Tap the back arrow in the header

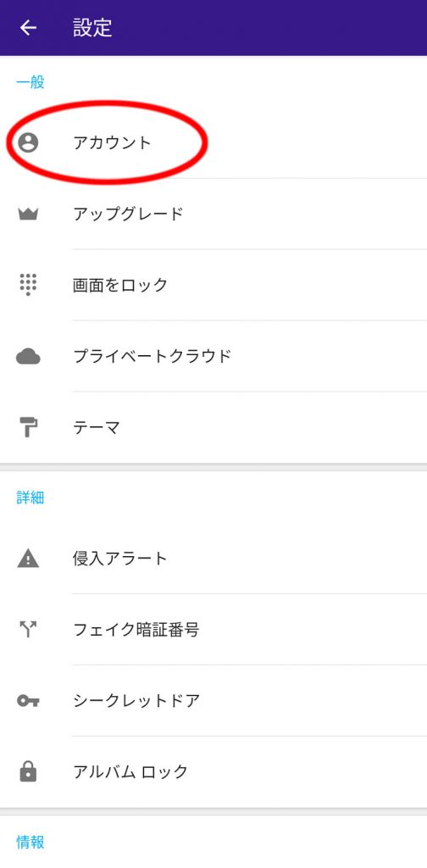click(28, 28)
